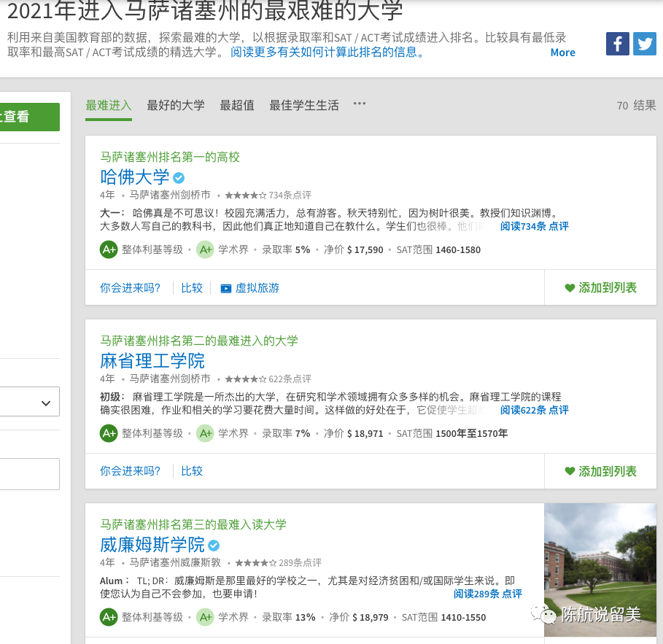Open the 麻省理工学院 college page
The image size is (663, 644).
[x=152, y=361]
